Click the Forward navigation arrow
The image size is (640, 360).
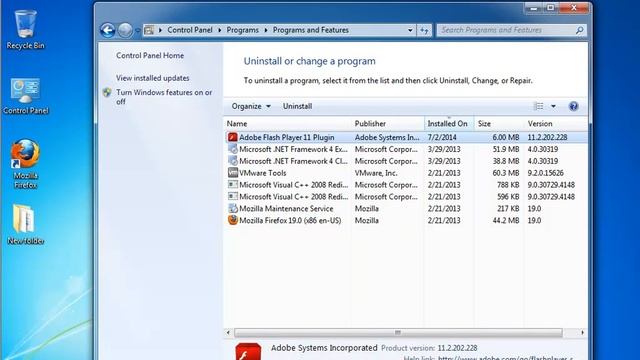click(125, 30)
